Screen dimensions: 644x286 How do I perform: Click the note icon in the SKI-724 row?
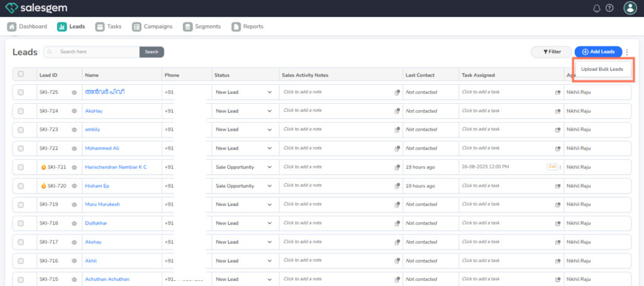point(397,111)
